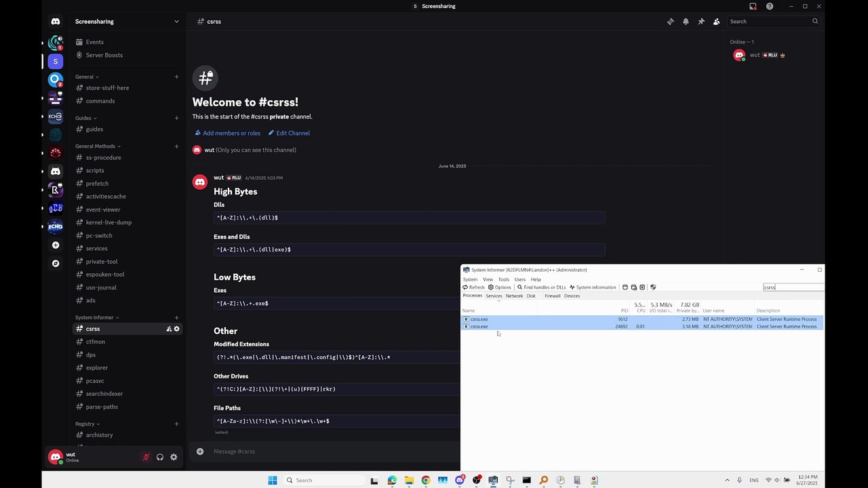Open Google Chrome from the taskbar
The image size is (868, 488).
[x=426, y=481]
